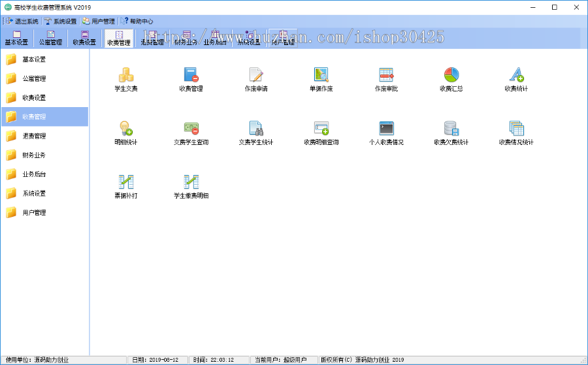
Task: Switch to the 公寓管理 ribbon tab
Action: tap(50, 39)
